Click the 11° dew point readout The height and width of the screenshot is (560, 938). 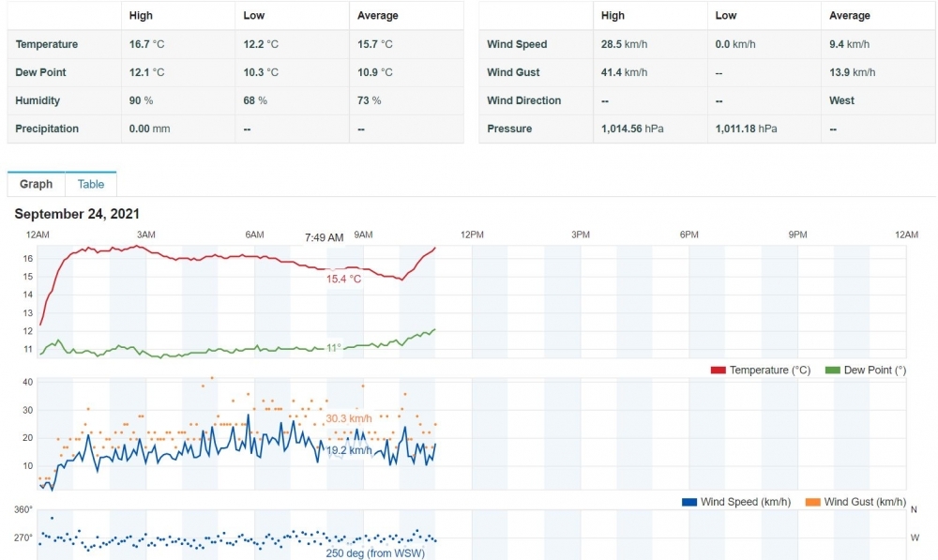click(x=333, y=348)
